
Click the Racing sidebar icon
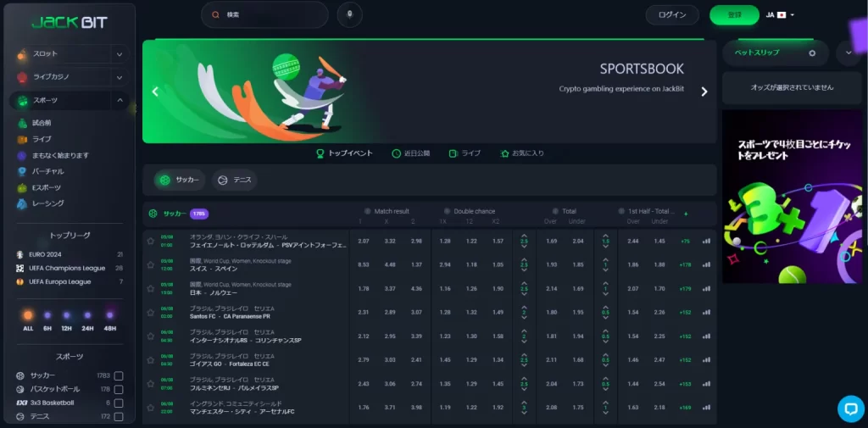click(22, 203)
